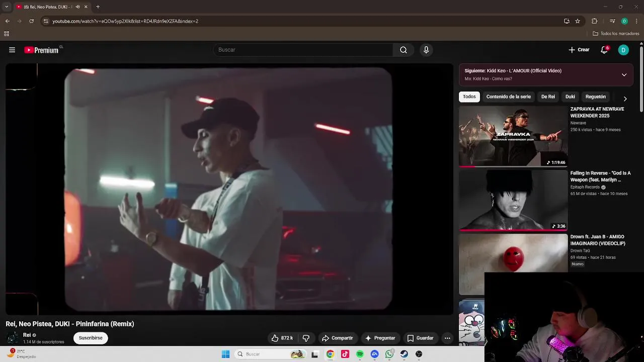Viewport: 644px width, 362px height.
Task: Bookmark this page with star icon
Action: [x=578, y=21]
